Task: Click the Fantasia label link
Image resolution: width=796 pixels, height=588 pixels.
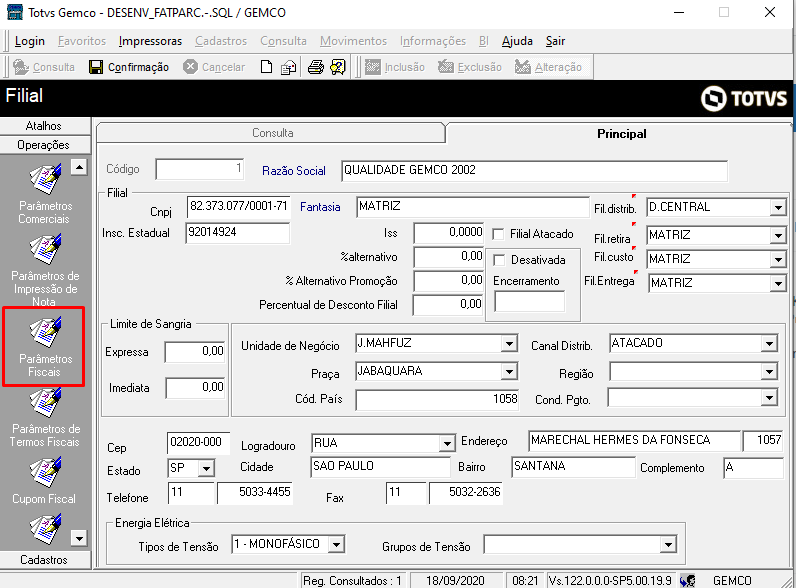Action: (320, 207)
